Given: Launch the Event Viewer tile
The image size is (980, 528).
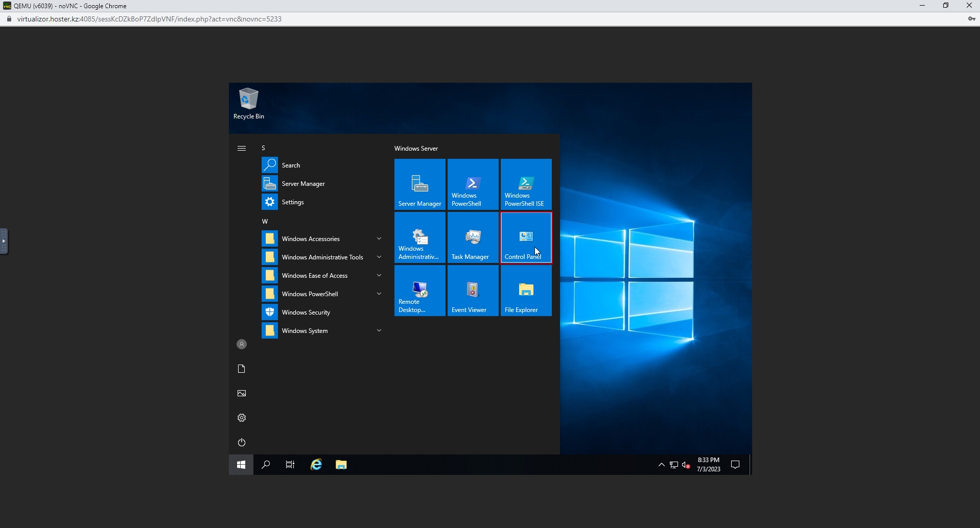Looking at the screenshot, I should click(473, 291).
